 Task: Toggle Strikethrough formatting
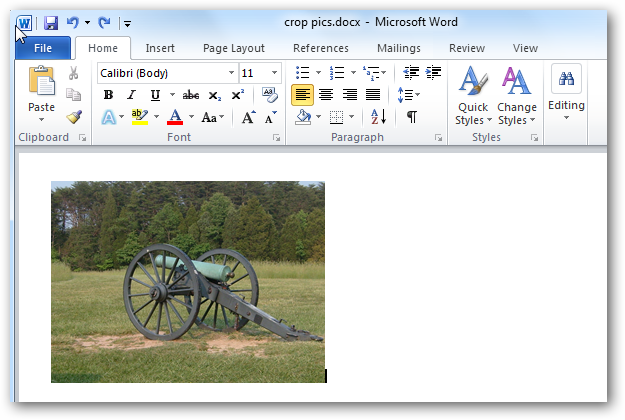pyautogui.click(x=191, y=95)
